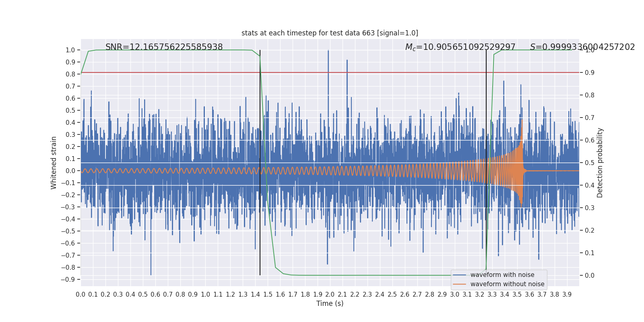Select the 0.8 tick on the Detection probability axis
The image size is (644, 322).
(590, 95)
